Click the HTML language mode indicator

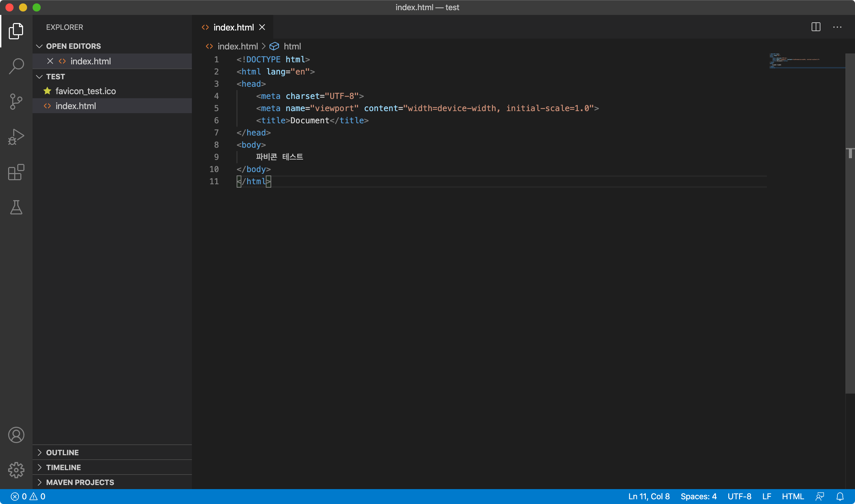(x=793, y=497)
